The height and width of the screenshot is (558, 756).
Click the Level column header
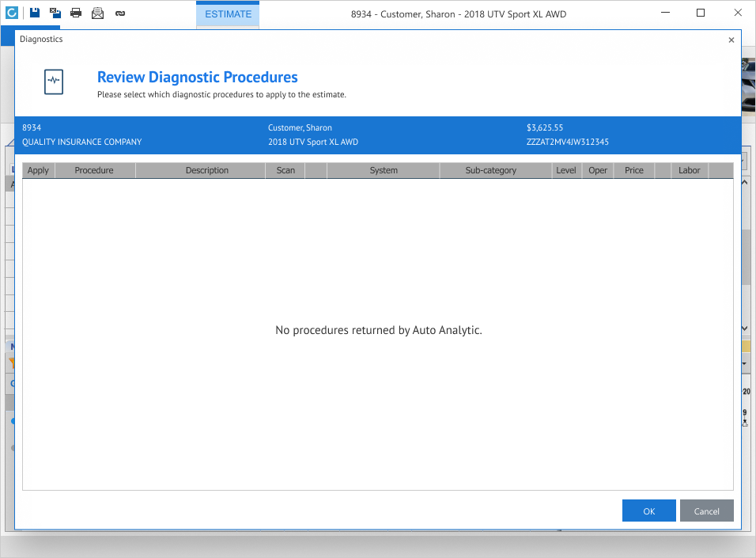566,170
